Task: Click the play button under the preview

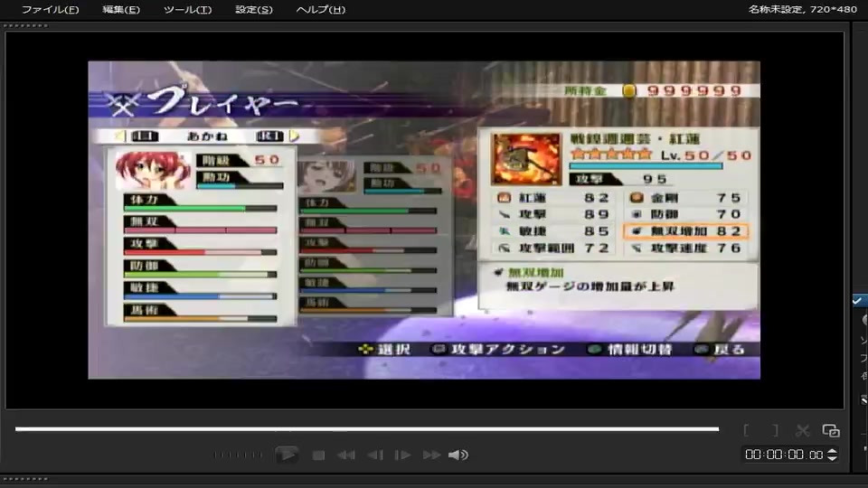Action: [288, 455]
